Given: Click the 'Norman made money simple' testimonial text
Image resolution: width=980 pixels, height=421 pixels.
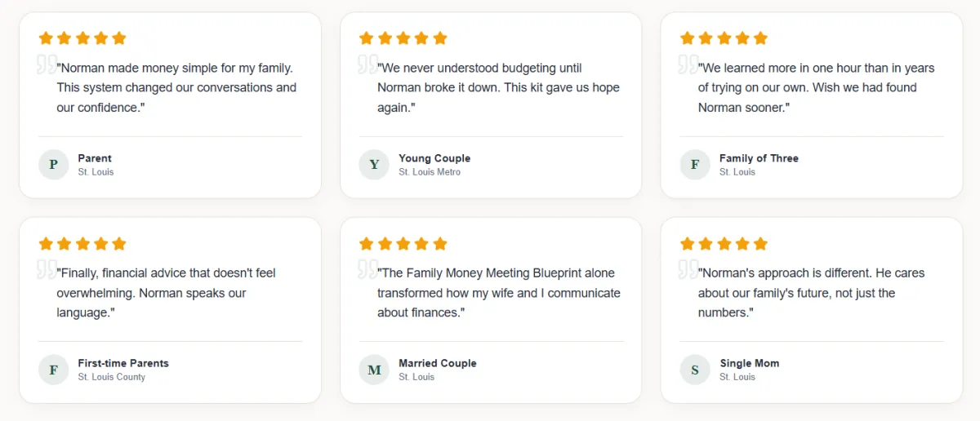Looking at the screenshot, I should pyautogui.click(x=176, y=87).
